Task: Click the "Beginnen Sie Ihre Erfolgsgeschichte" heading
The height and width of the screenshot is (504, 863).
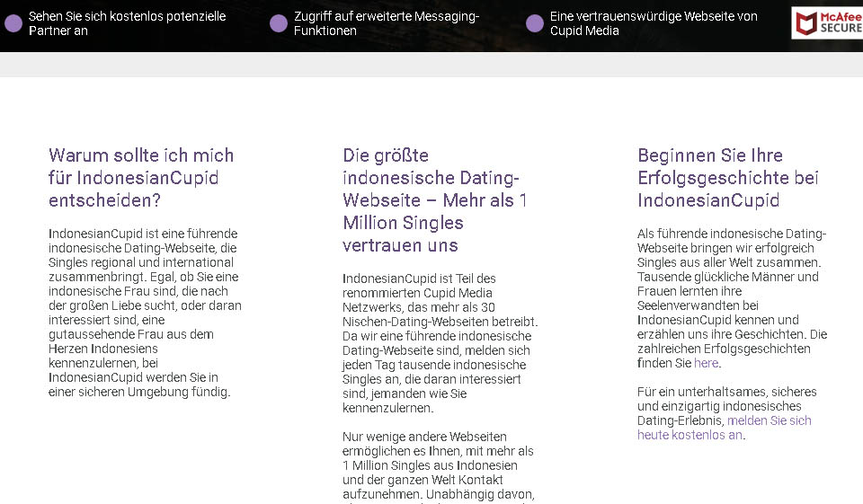Action: pos(728,177)
